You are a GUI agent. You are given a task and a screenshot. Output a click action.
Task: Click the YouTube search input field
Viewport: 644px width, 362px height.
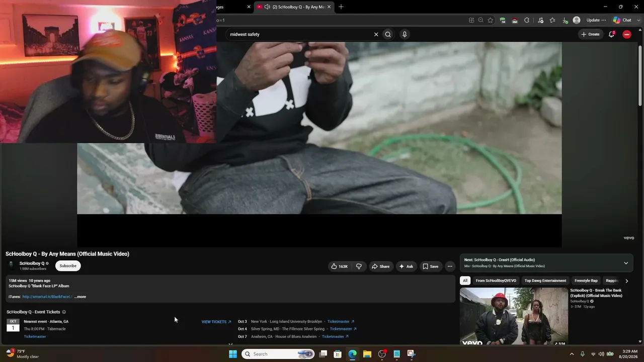[x=299, y=34]
